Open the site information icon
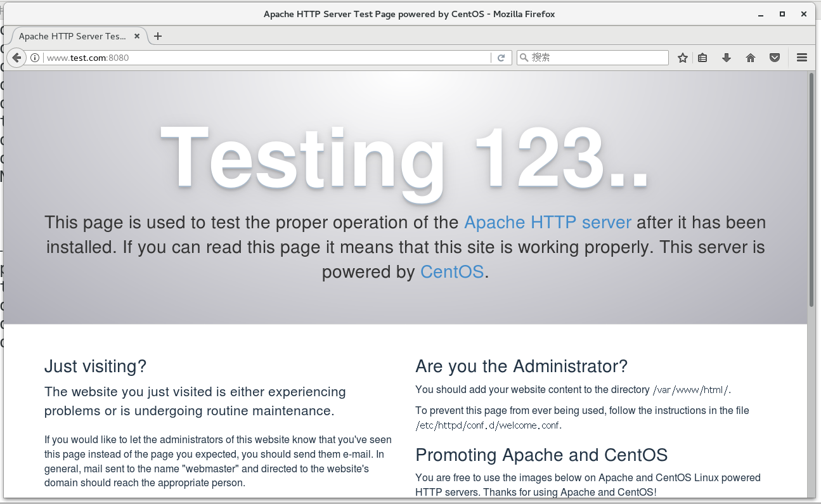The height and width of the screenshot is (504, 821). pyautogui.click(x=35, y=58)
